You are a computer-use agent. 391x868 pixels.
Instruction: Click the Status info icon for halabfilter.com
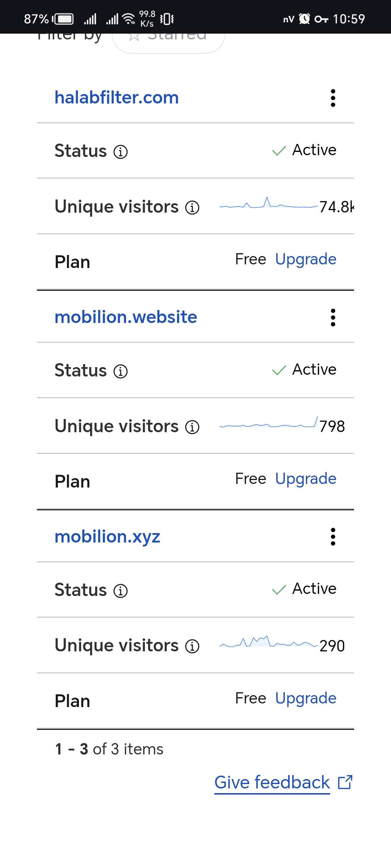coord(120,152)
